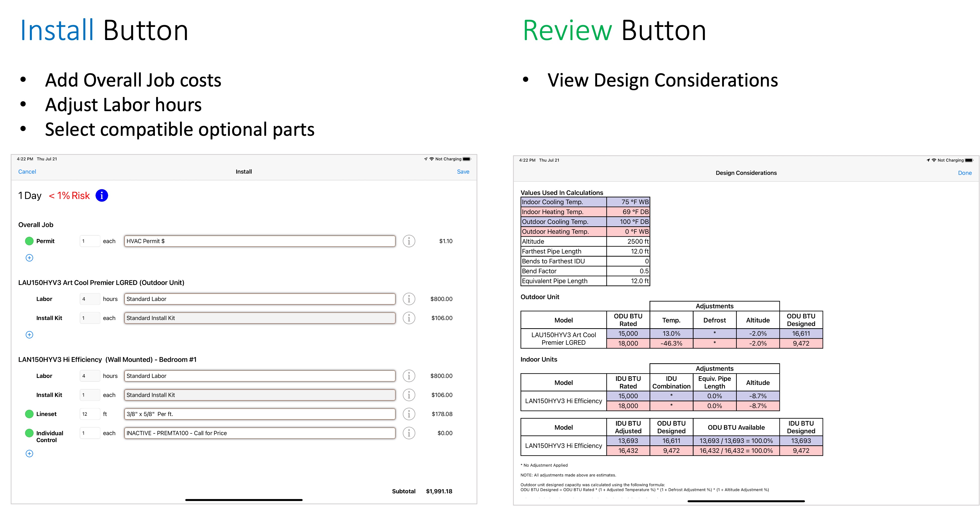Open info for HVAC Permit row

coord(409,241)
